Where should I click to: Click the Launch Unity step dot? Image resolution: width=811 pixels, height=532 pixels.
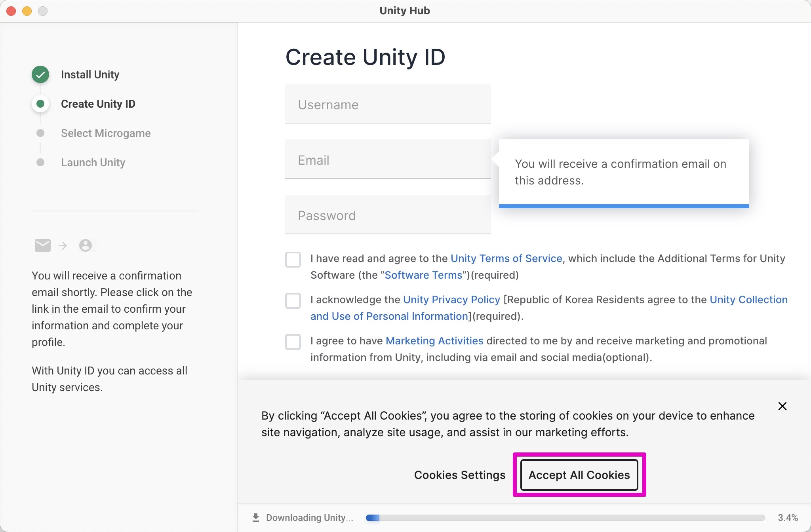(x=40, y=162)
